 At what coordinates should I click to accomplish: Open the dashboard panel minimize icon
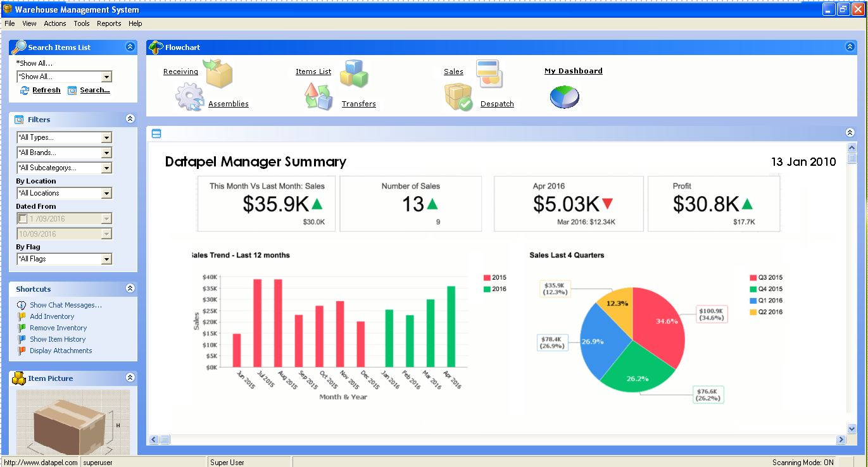click(156, 134)
